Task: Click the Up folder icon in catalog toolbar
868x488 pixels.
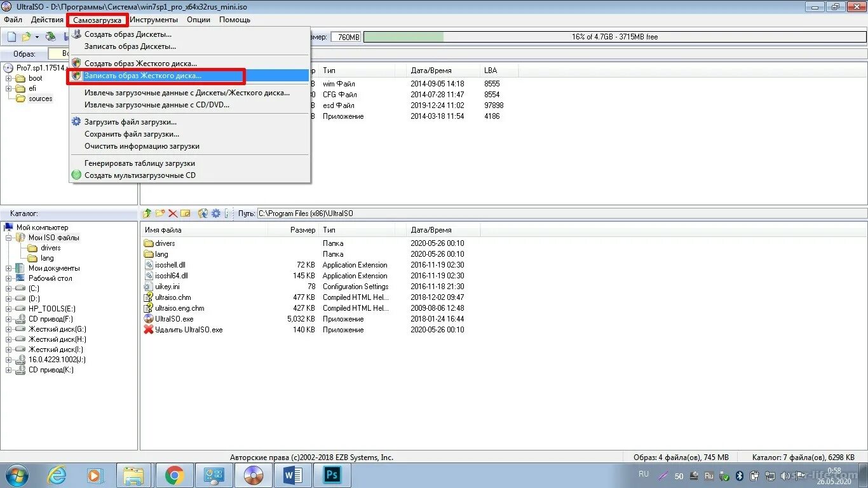Action: pyautogui.click(x=147, y=213)
